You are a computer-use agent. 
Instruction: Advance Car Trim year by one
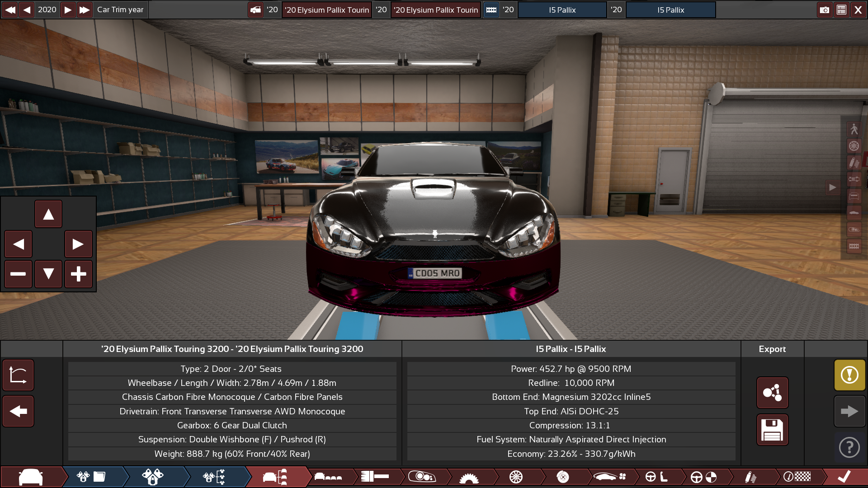click(x=68, y=9)
